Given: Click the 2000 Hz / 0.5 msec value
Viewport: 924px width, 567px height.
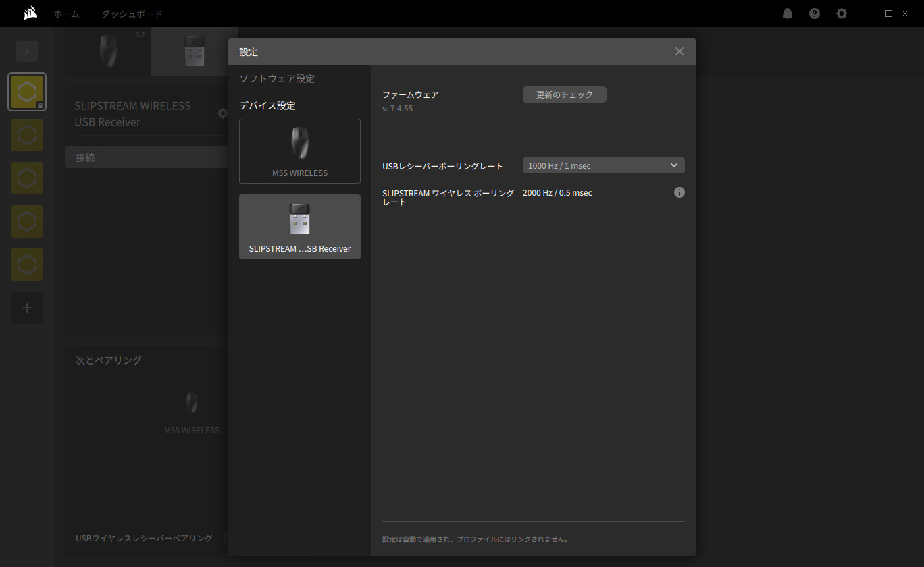Looking at the screenshot, I should tap(557, 193).
